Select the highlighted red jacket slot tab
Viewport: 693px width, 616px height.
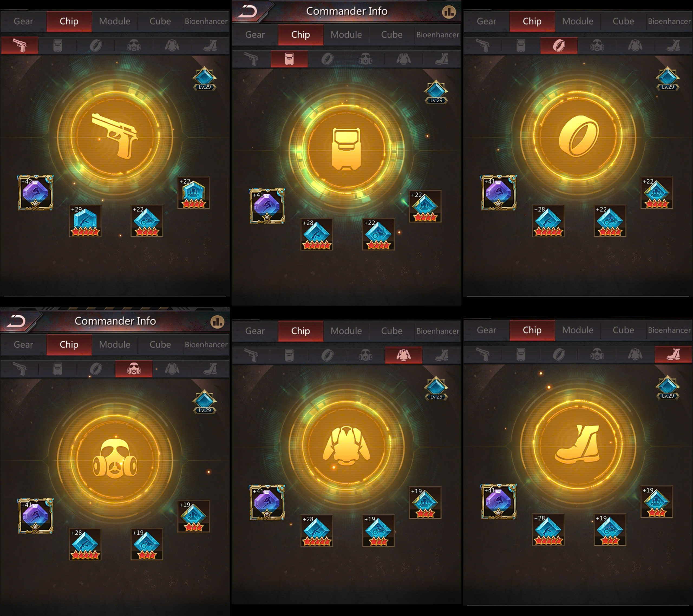click(403, 355)
